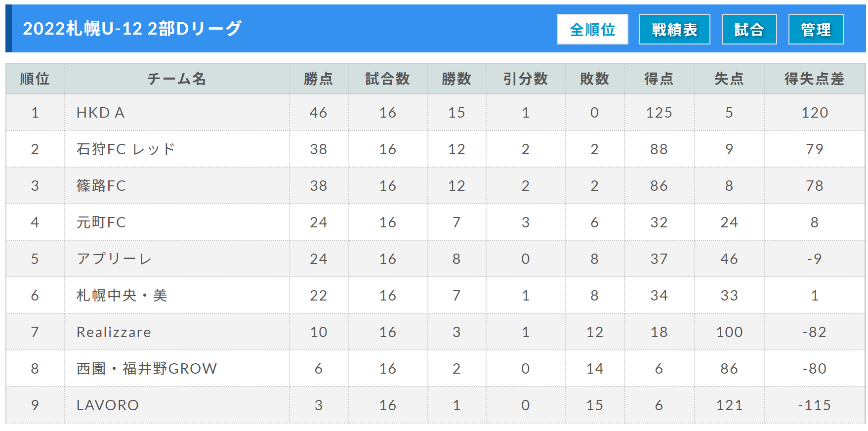This screenshot has height=431, width=868.
Task: Select team 元町FC row
Action: pyautogui.click(x=435, y=222)
